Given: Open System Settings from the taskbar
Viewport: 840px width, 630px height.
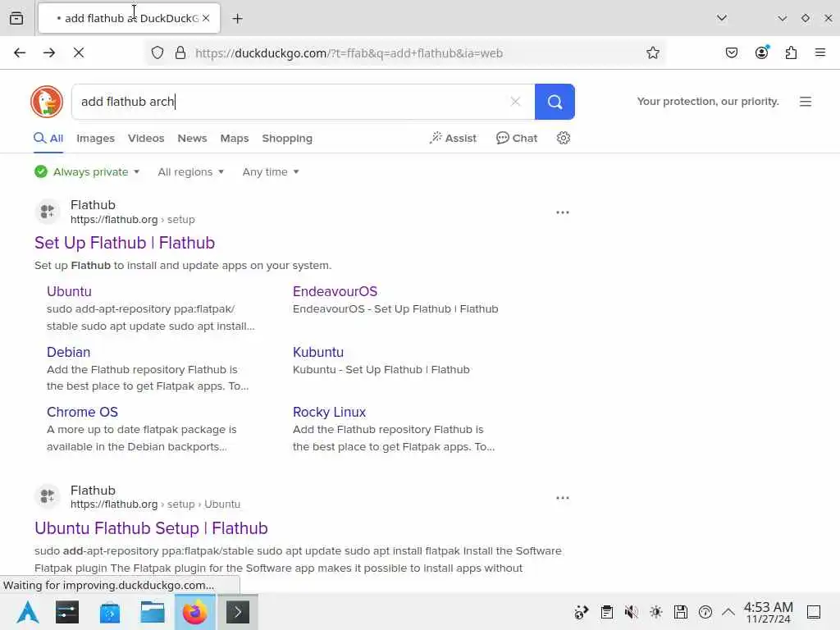Looking at the screenshot, I should pyautogui.click(x=67, y=612).
